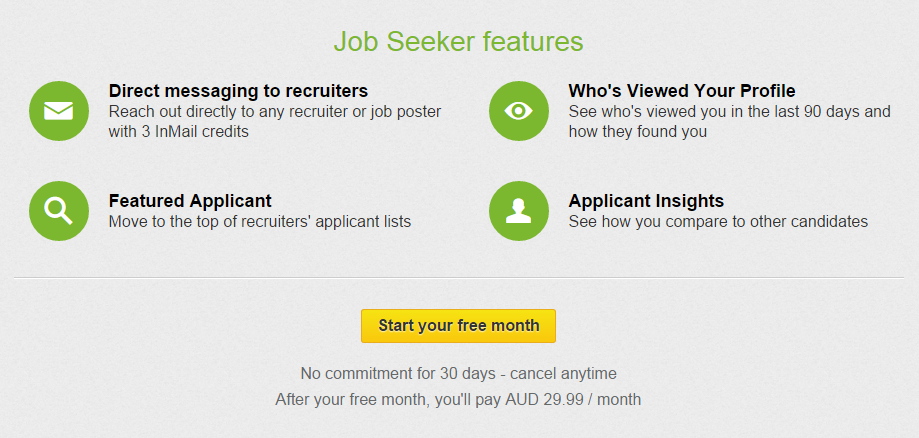Click the 'Featured Applicant' heading

[190, 201]
